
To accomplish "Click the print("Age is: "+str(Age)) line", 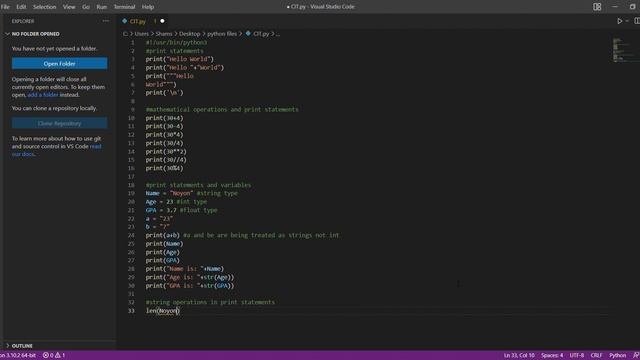I will pyautogui.click(x=190, y=277).
